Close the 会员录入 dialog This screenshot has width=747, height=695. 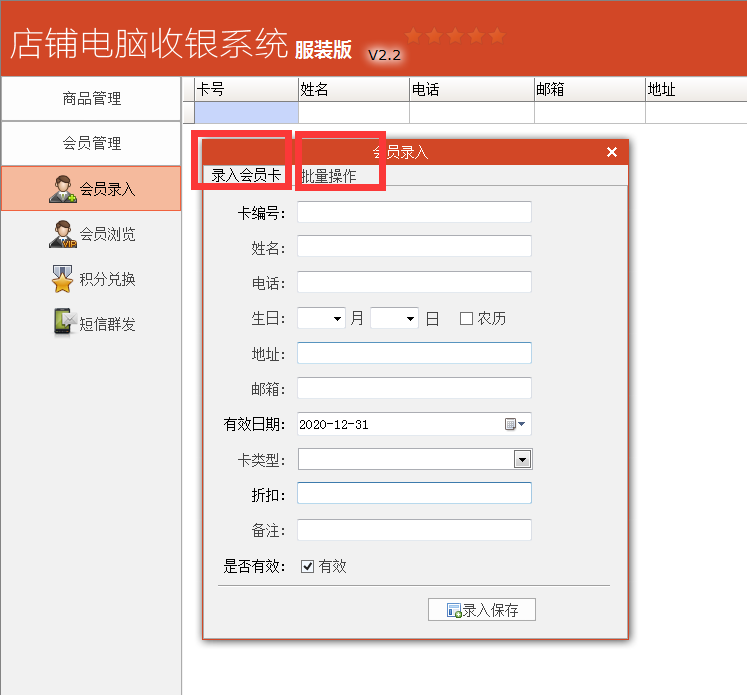[x=612, y=152]
